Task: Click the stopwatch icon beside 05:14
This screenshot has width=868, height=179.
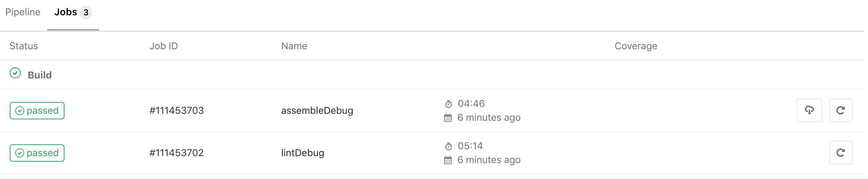Action: (448, 146)
